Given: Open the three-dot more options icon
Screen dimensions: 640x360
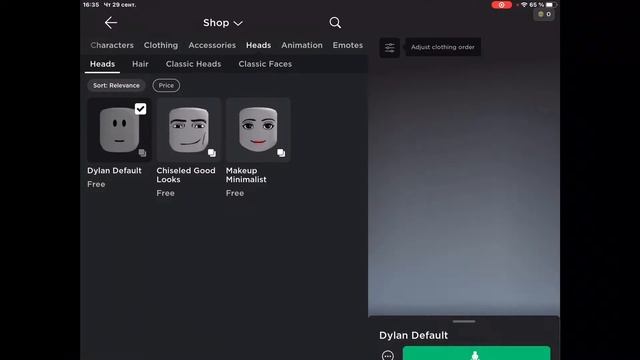Looking at the screenshot, I should pyautogui.click(x=388, y=355).
